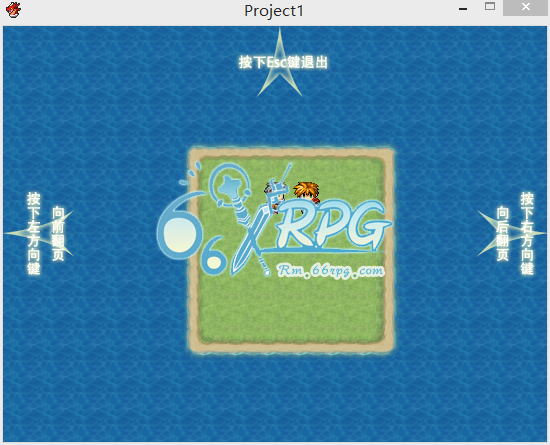
Task: Click the grass island map thumbnail
Action: [x=291, y=250]
